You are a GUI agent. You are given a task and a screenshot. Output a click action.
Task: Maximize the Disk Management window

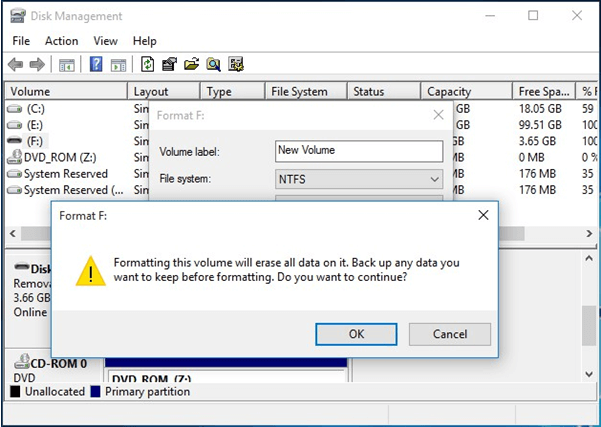(x=533, y=16)
